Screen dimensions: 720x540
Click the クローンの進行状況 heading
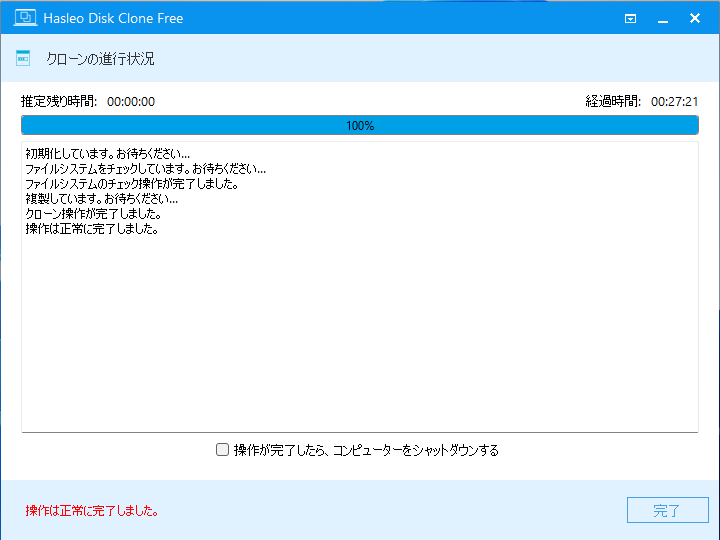pos(100,59)
